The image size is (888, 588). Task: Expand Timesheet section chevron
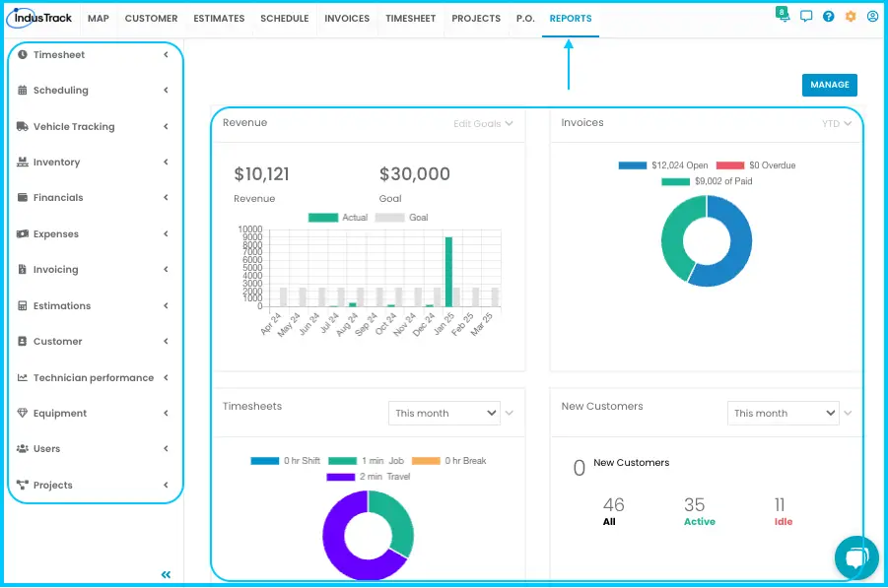[166, 55]
